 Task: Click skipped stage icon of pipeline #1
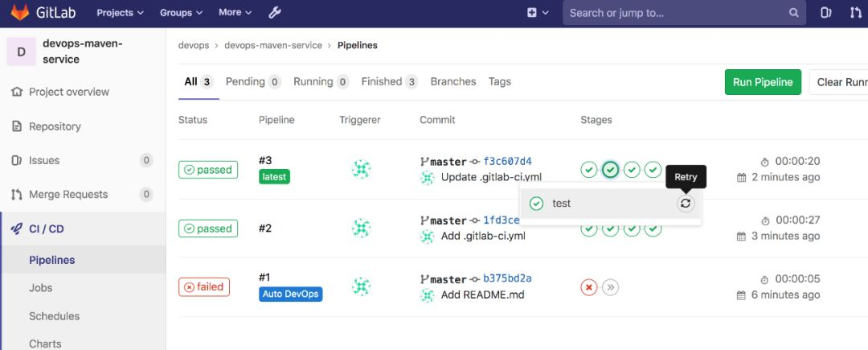[611, 287]
